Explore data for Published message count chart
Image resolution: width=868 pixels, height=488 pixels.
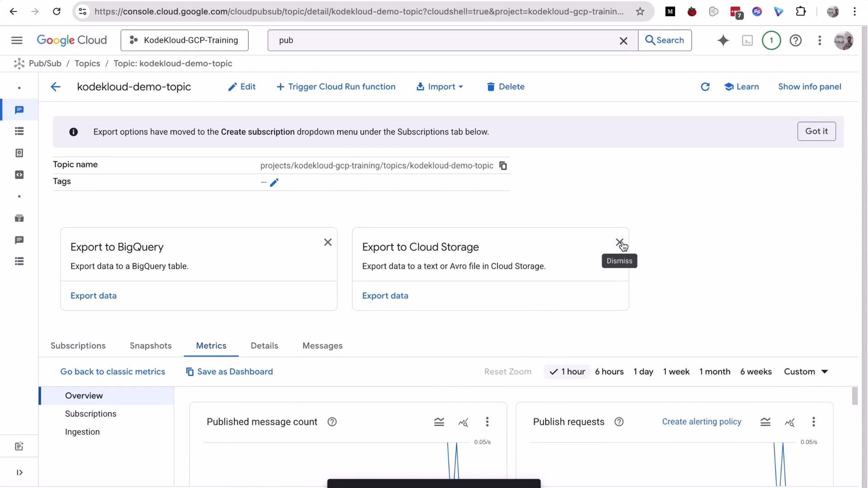pos(463,422)
